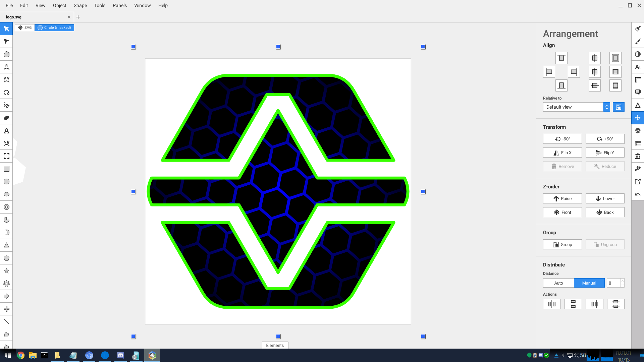Open the Shape menu
Image resolution: width=644 pixels, height=362 pixels.
pyautogui.click(x=80, y=5)
